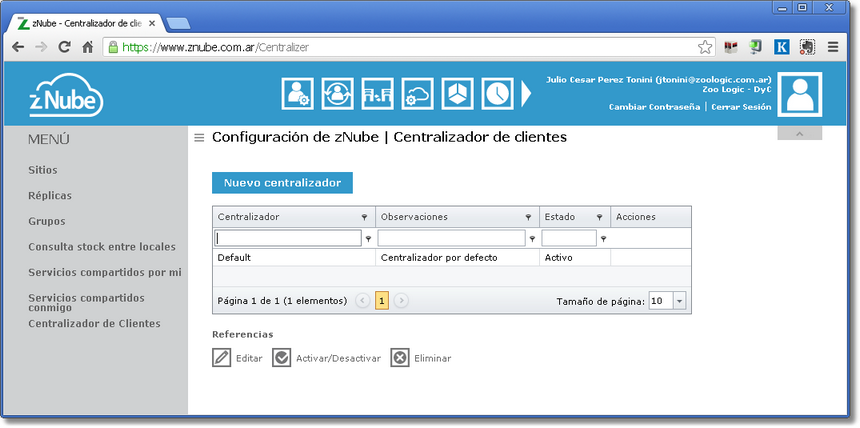Viewport: 860px width, 428px height.
Task: Select Consulta stock entre locales menu item
Action: (x=102, y=246)
